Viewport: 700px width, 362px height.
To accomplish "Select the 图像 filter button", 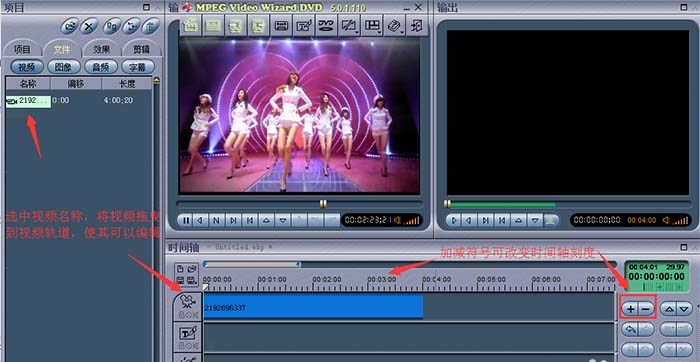I will (x=64, y=67).
